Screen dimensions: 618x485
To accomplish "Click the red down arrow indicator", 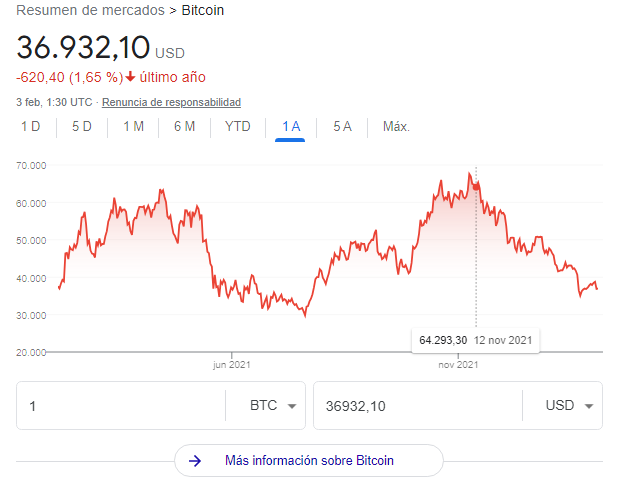I will click(x=130, y=77).
